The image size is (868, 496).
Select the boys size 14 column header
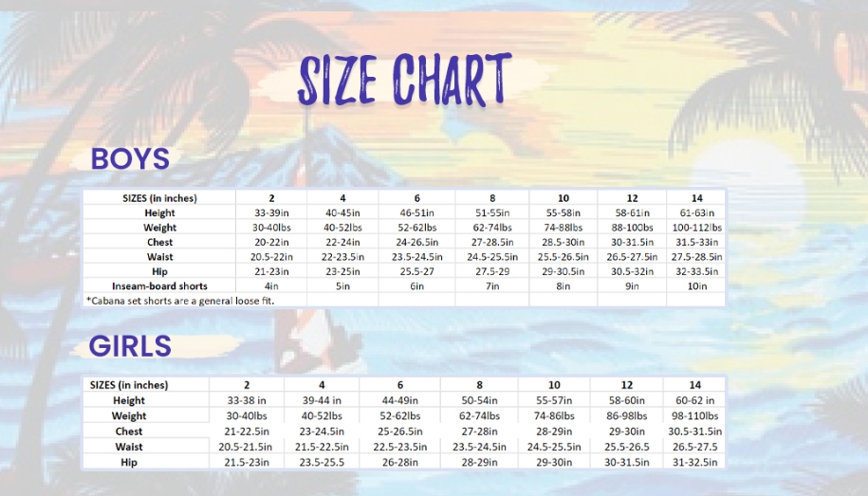click(x=696, y=198)
